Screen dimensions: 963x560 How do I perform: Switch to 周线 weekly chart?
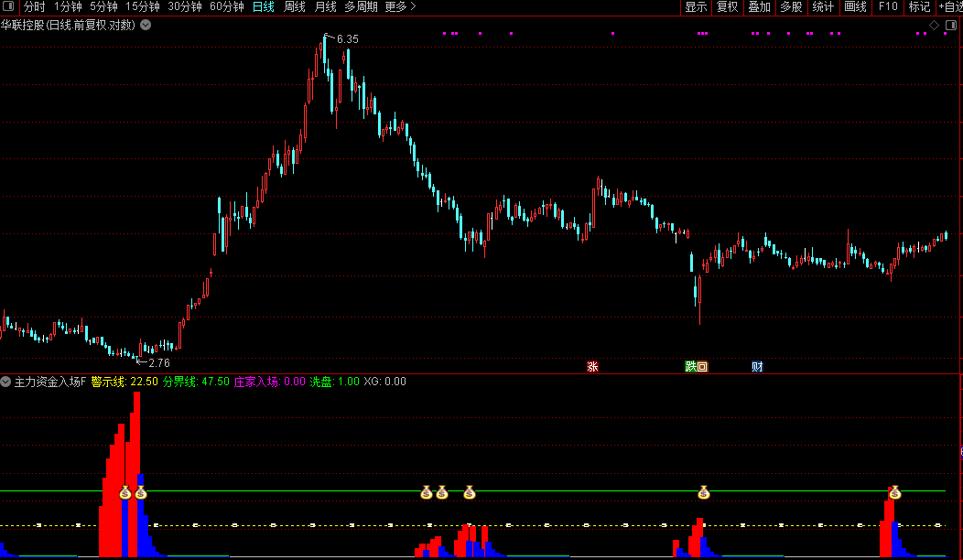[295, 6]
